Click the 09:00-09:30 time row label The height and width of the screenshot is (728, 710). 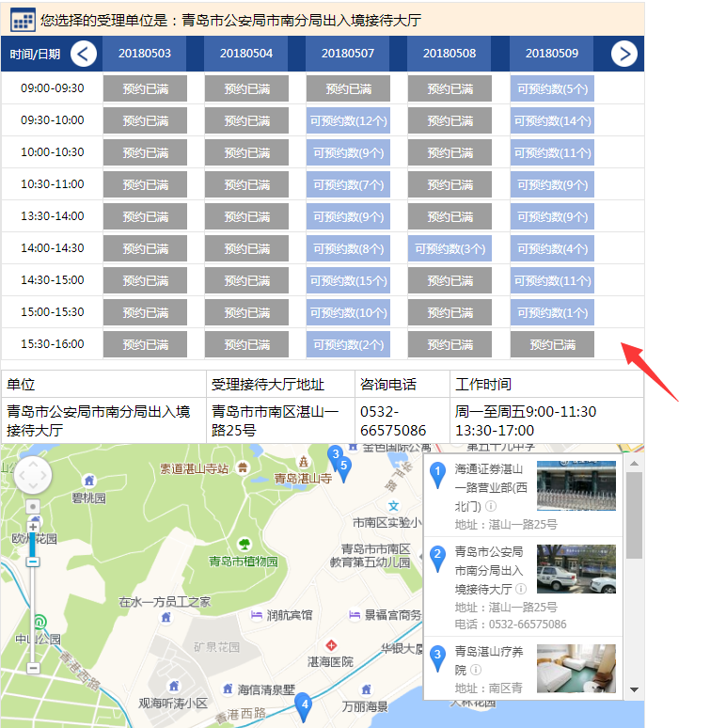53,88
